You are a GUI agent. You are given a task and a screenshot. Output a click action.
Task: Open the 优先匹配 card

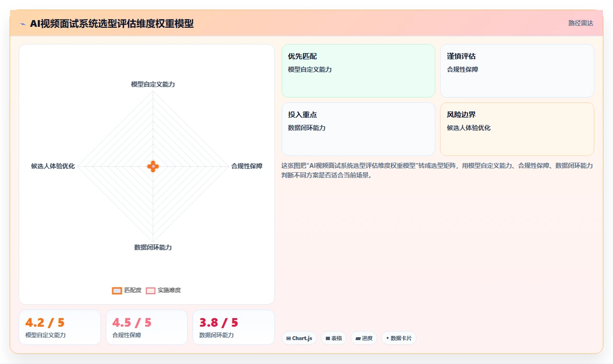(358, 71)
